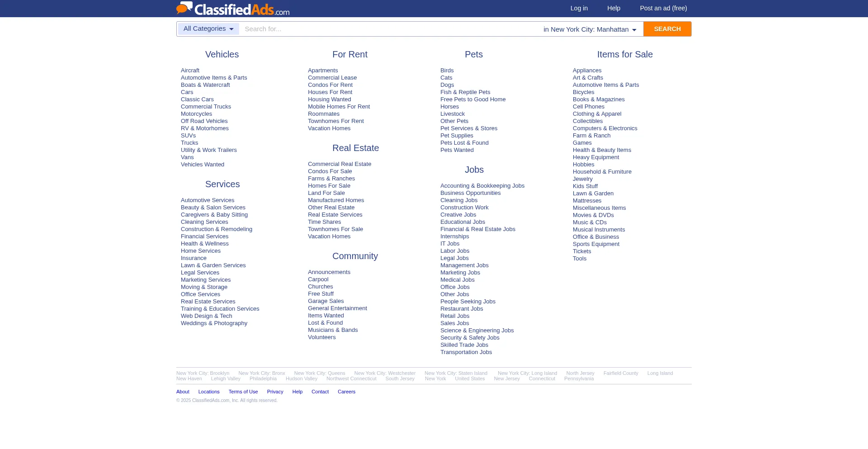This screenshot has width=868, height=449.
Task: Click the Search for... input field
Action: (x=389, y=29)
